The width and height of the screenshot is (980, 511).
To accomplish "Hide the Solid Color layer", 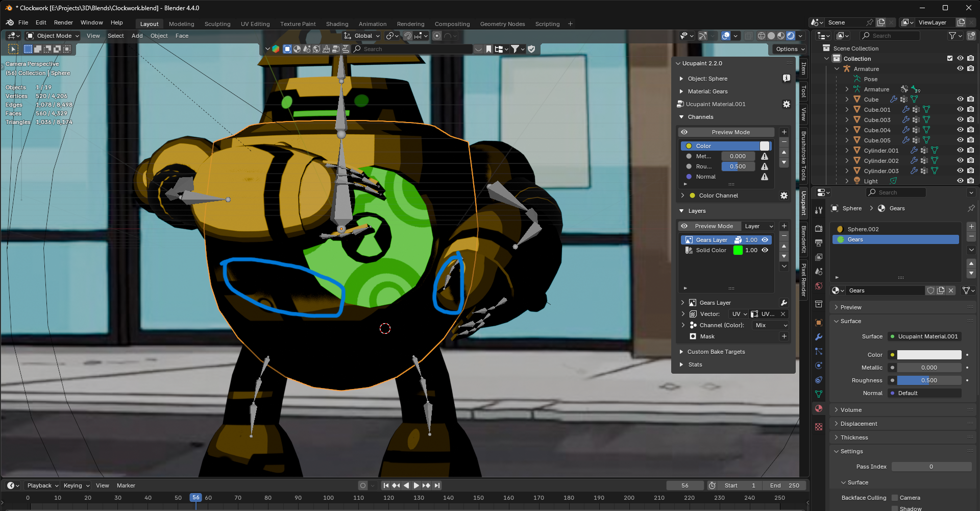I will click(765, 250).
